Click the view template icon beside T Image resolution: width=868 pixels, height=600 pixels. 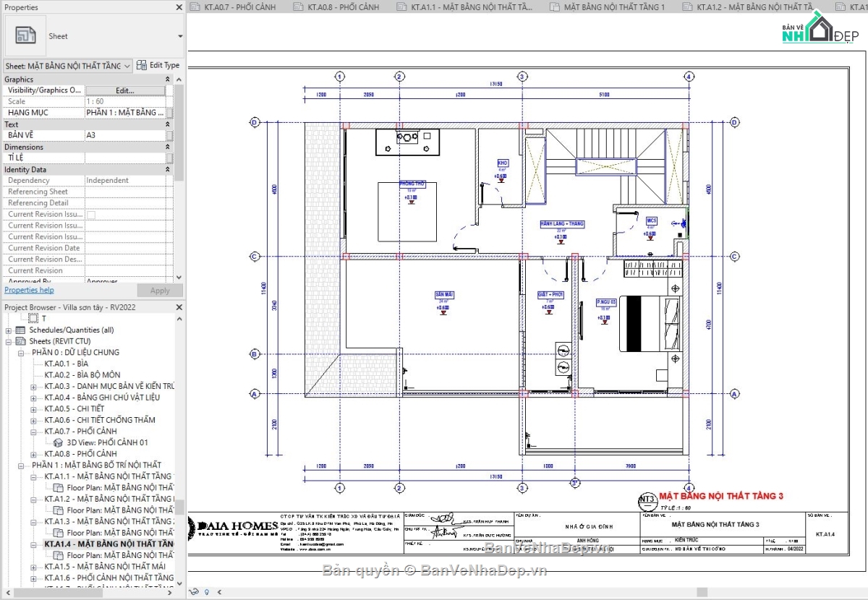33,318
